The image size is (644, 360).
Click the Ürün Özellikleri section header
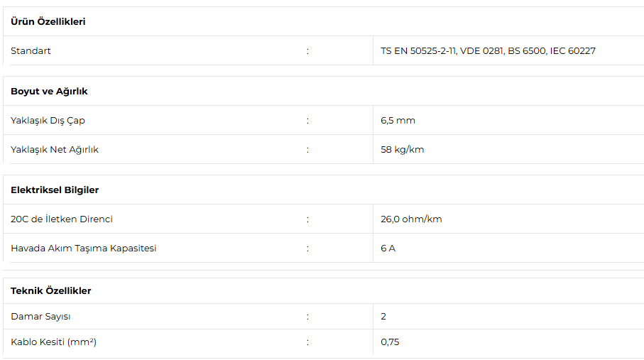tap(48, 21)
